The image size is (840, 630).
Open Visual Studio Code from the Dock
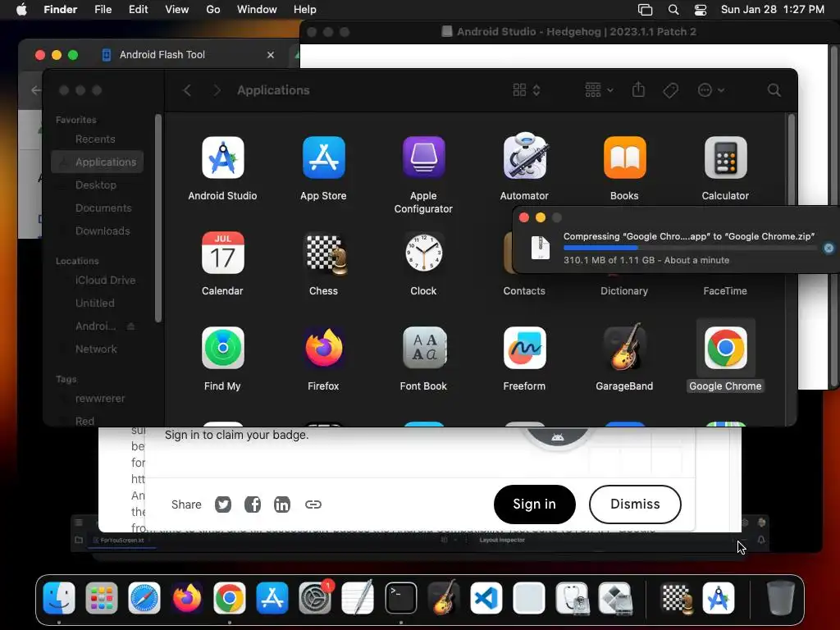click(x=486, y=598)
